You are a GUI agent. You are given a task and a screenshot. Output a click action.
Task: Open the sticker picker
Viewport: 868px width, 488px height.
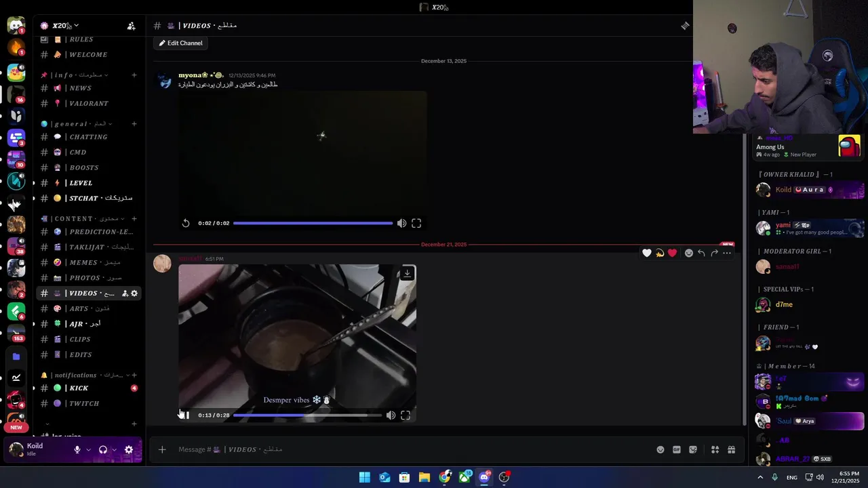point(693,449)
